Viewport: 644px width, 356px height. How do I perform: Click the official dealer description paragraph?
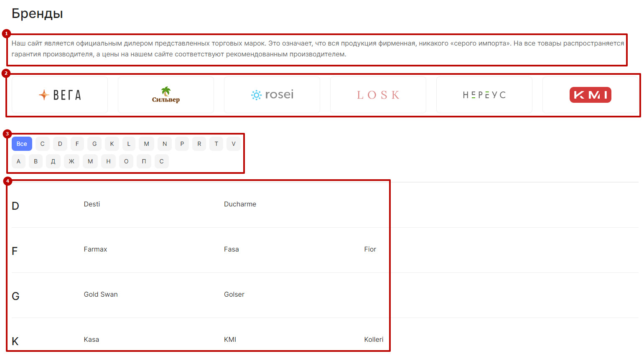(318, 49)
